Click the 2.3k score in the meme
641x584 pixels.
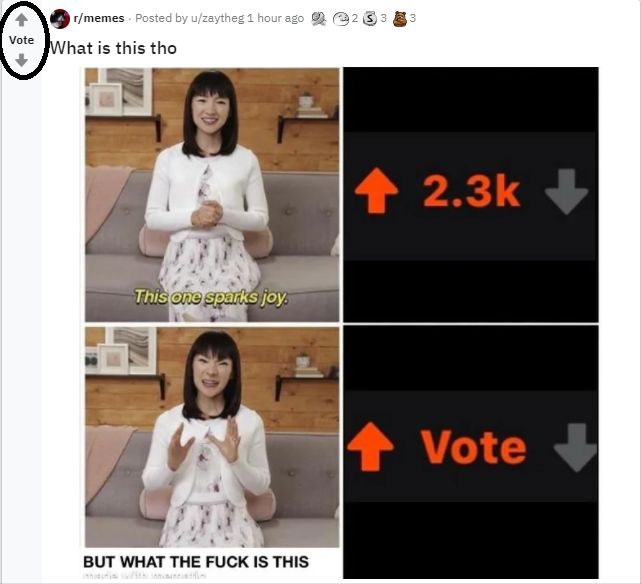[471, 191]
